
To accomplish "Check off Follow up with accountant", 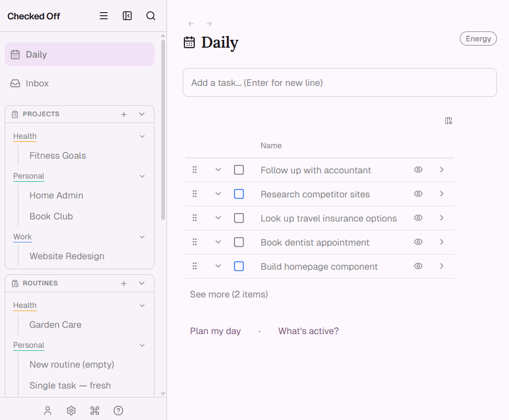I will click(239, 170).
